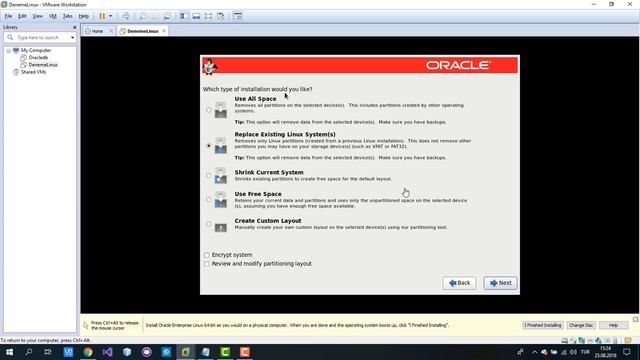Select Replace Existing Linux System(s) option

[x=209, y=146]
